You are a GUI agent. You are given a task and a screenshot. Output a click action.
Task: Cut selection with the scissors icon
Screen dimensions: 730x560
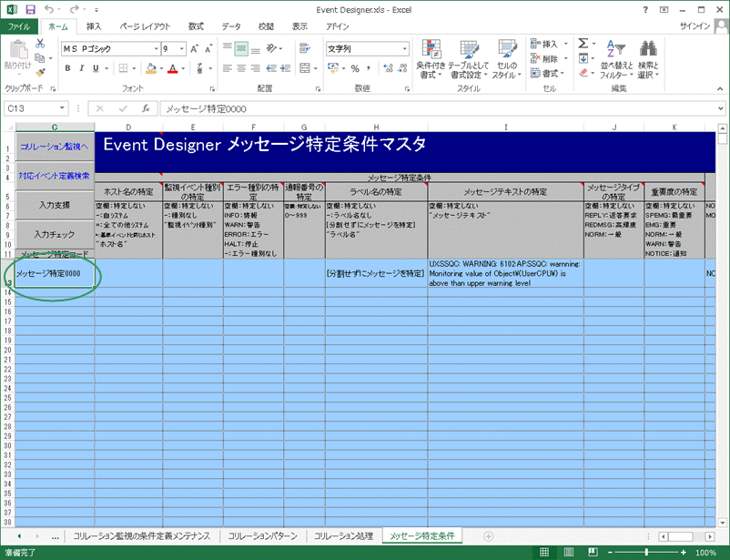coord(40,44)
